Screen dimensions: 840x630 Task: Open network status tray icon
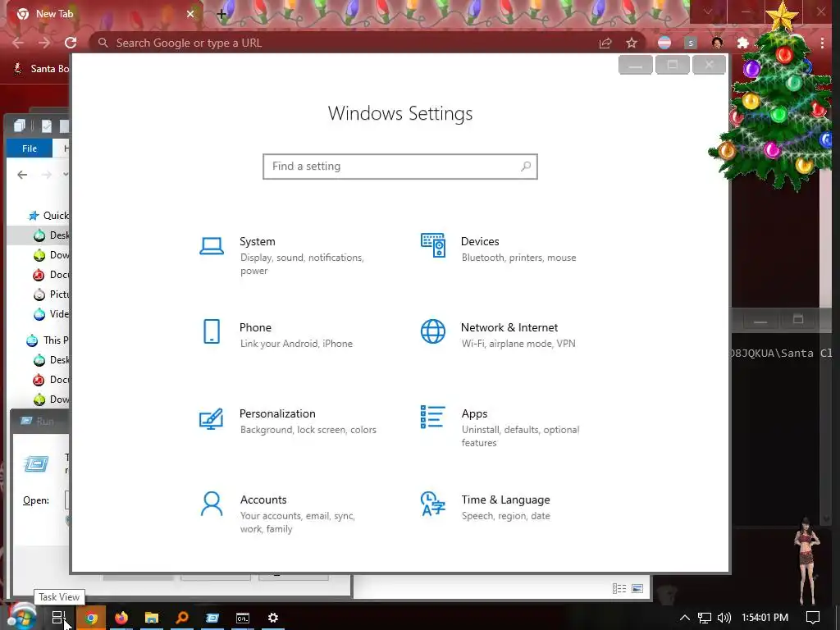[x=705, y=618]
